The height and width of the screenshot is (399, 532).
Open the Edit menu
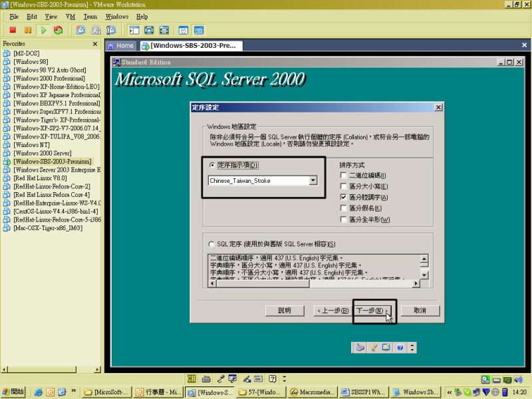[32, 17]
